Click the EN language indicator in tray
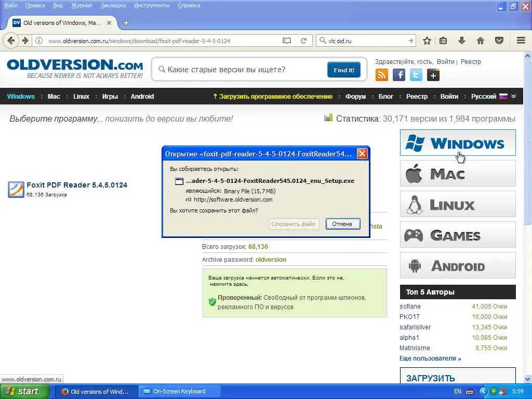532x399 pixels. coord(457,391)
